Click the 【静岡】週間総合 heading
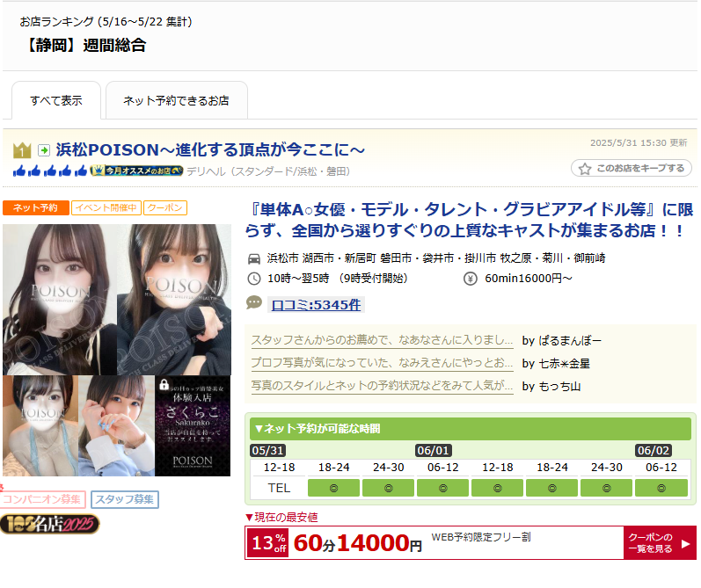 point(84,45)
